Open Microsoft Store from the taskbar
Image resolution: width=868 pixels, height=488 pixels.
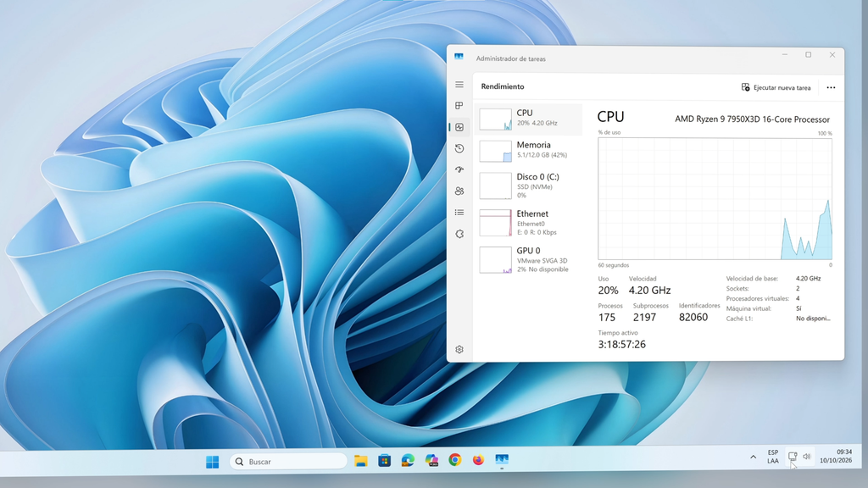pyautogui.click(x=384, y=460)
